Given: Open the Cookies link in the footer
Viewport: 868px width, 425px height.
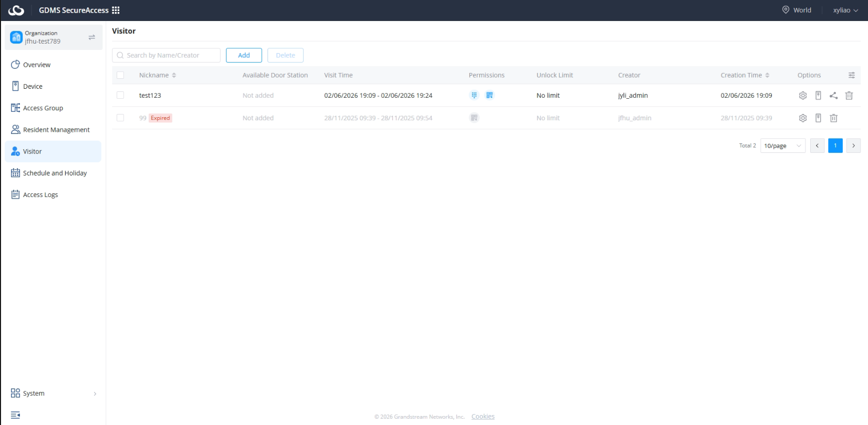Looking at the screenshot, I should (483, 417).
